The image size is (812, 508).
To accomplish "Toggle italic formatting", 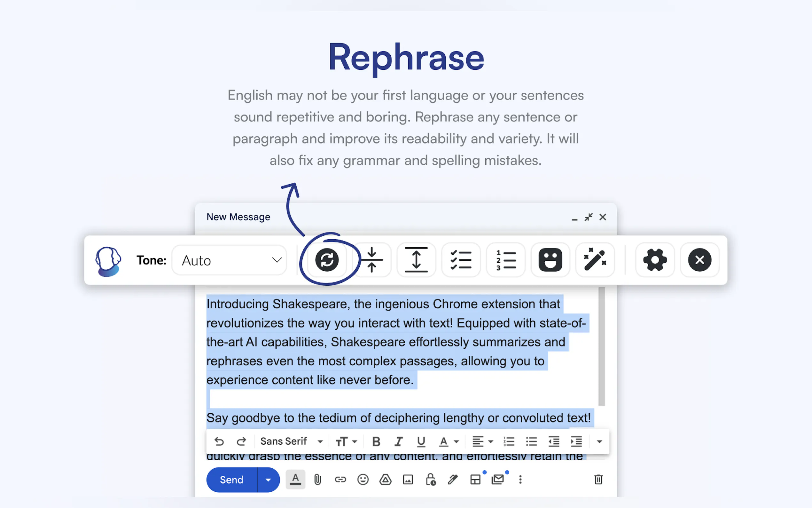I will [398, 441].
